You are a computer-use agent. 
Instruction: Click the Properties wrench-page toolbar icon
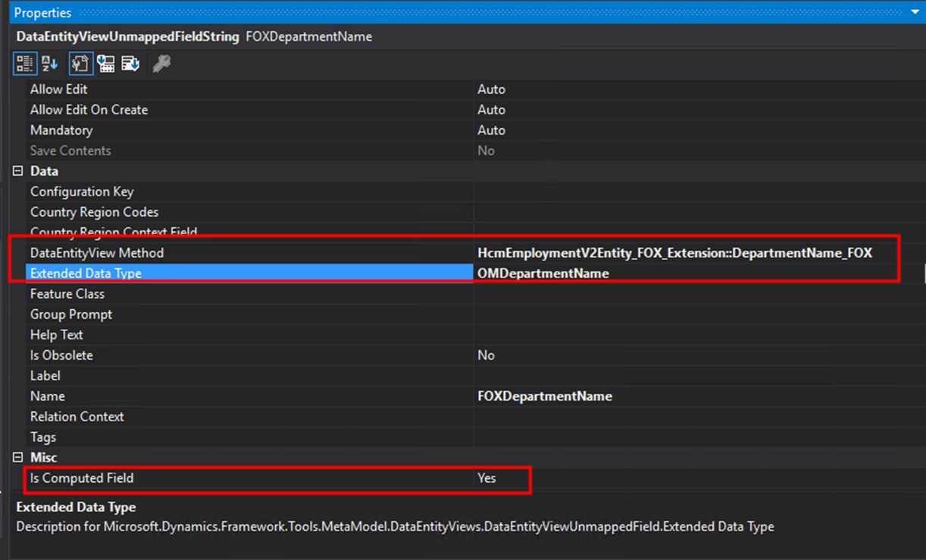coord(81,64)
